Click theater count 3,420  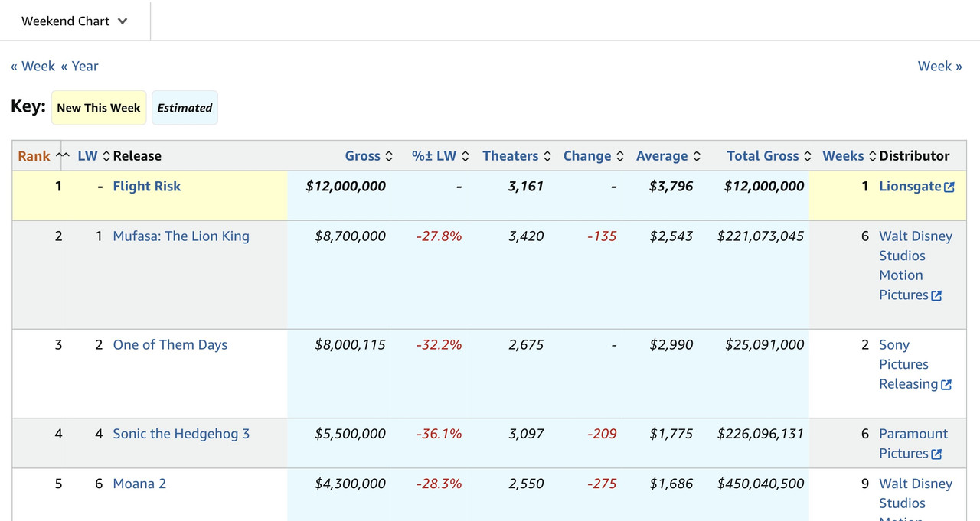coord(526,236)
